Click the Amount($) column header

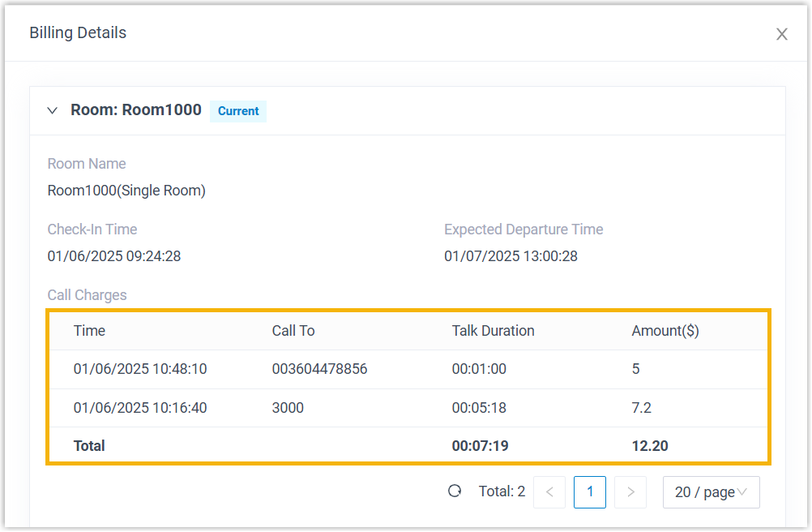point(665,331)
